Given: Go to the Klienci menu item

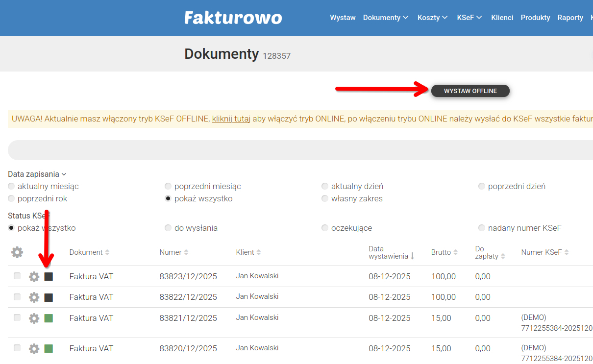Looking at the screenshot, I should pyautogui.click(x=502, y=18).
